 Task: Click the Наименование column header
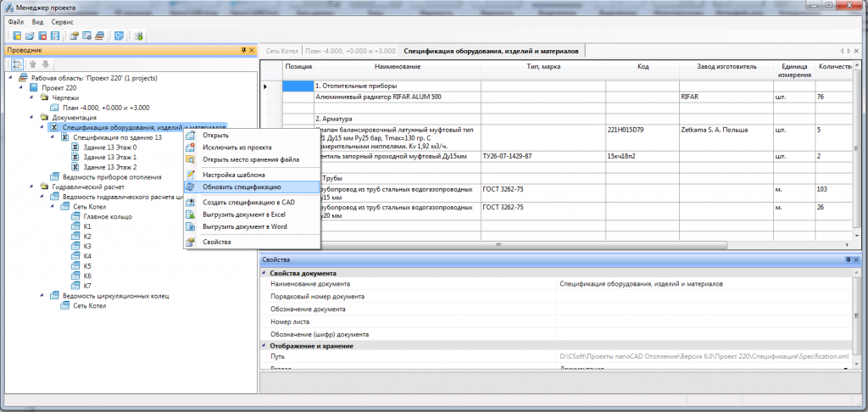(398, 70)
